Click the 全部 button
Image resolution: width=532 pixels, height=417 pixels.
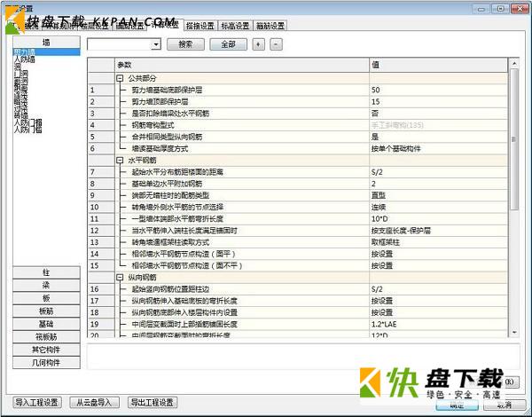tap(229, 44)
